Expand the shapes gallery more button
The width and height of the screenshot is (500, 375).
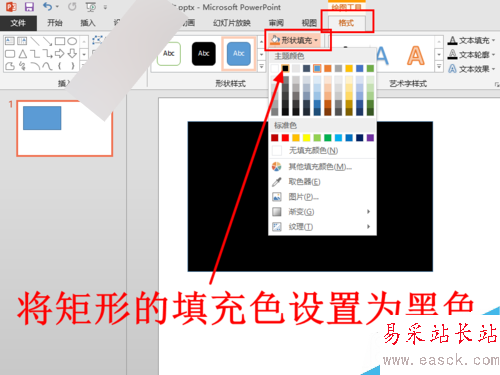pos(84,66)
